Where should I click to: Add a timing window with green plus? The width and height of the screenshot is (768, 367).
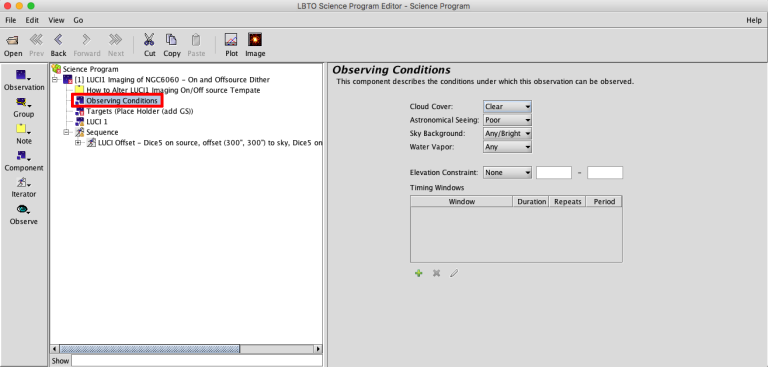coord(418,273)
